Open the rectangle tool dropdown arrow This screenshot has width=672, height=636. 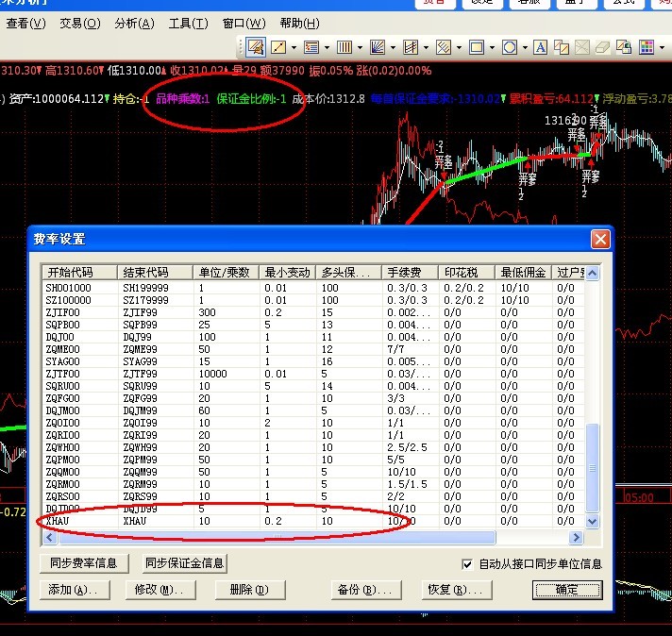[492, 47]
